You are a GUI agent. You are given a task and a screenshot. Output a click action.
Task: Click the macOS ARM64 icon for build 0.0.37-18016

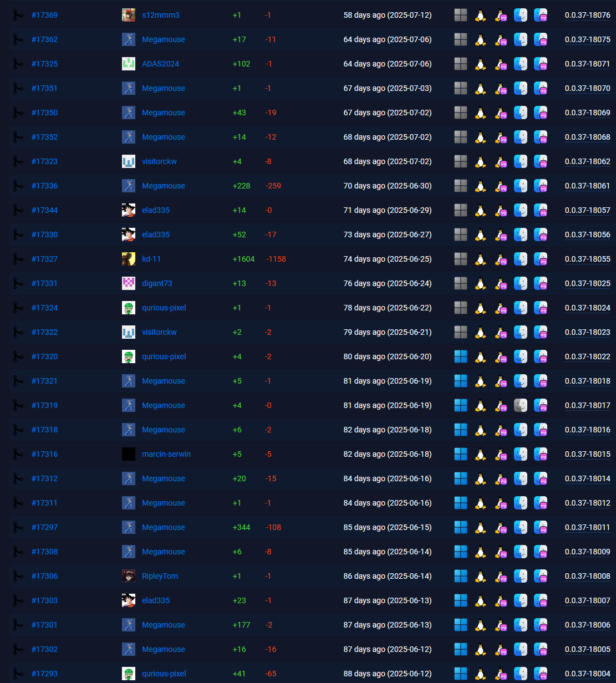(541, 430)
